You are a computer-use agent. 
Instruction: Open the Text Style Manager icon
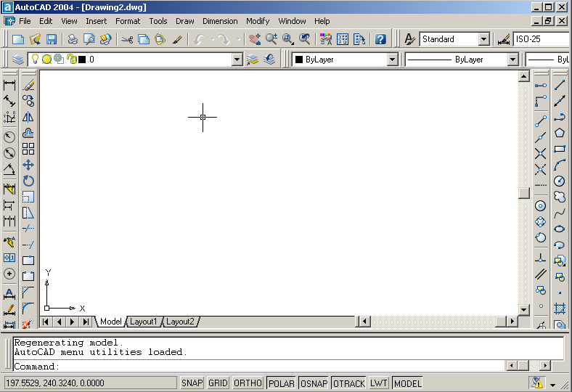(x=409, y=39)
